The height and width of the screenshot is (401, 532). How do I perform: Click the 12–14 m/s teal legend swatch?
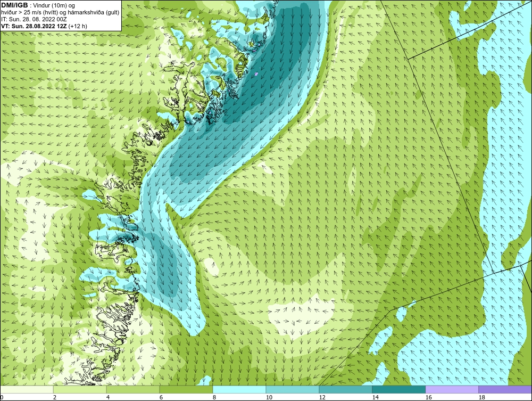(346, 389)
